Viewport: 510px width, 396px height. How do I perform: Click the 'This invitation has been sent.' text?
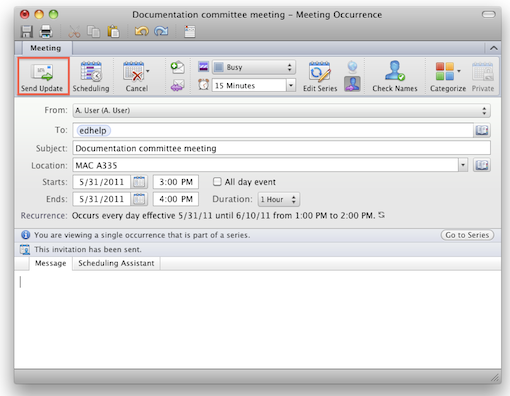coord(88,249)
